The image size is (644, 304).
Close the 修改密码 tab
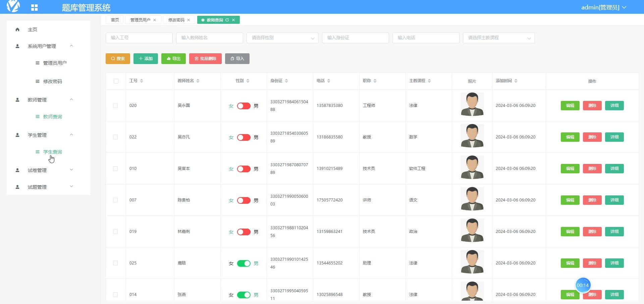click(x=189, y=20)
